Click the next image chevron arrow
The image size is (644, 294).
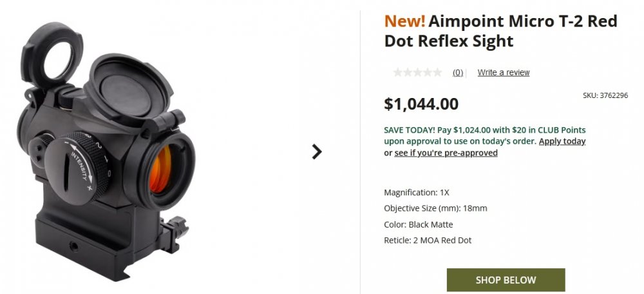(x=316, y=152)
